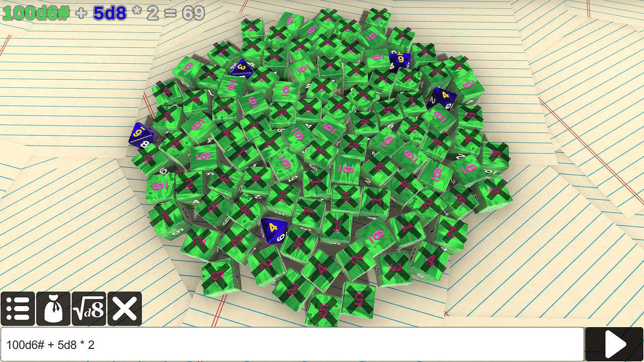Open the hamburger list menu icon
The width and height of the screenshot is (644, 362).
point(18,308)
